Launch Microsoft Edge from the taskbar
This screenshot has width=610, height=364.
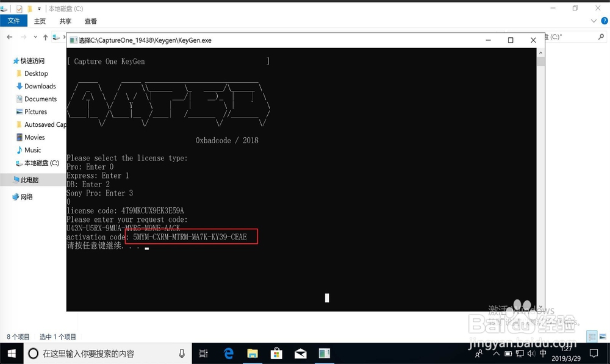(x=228, y=354)
